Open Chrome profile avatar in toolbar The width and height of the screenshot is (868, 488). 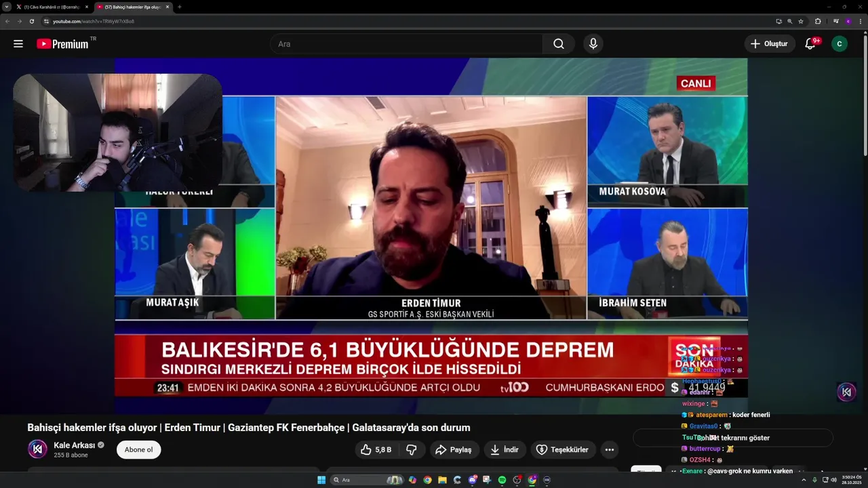(848, 21)
